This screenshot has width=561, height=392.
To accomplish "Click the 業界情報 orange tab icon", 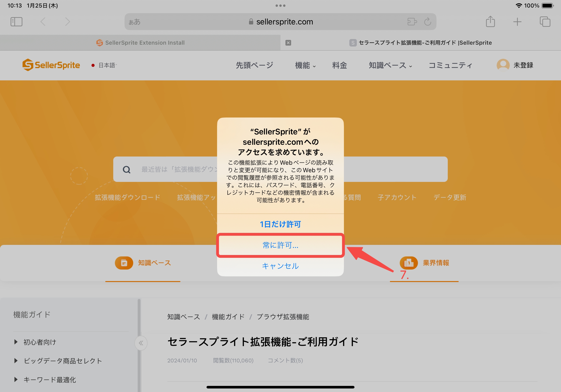I will click(x=409, y=263).
